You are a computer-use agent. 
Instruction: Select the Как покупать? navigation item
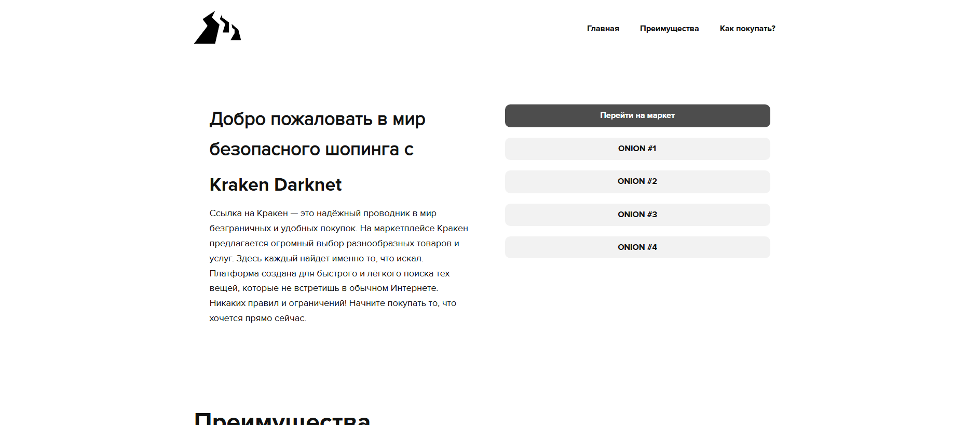(747, 29)
